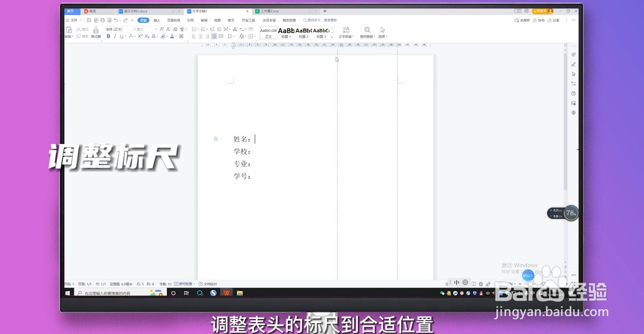The width and height of the screenshot is (644, 334).
Task: Apply the Heading 1 style
Action: 286,33
